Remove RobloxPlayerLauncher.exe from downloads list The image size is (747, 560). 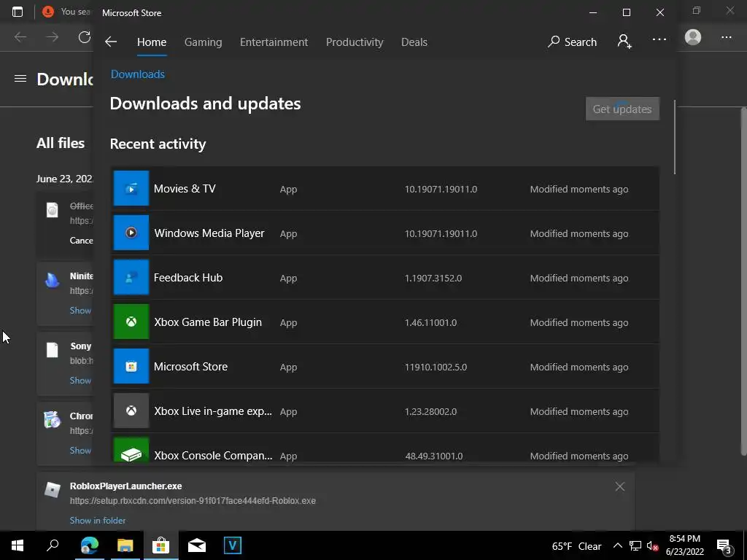coord(620,486)
